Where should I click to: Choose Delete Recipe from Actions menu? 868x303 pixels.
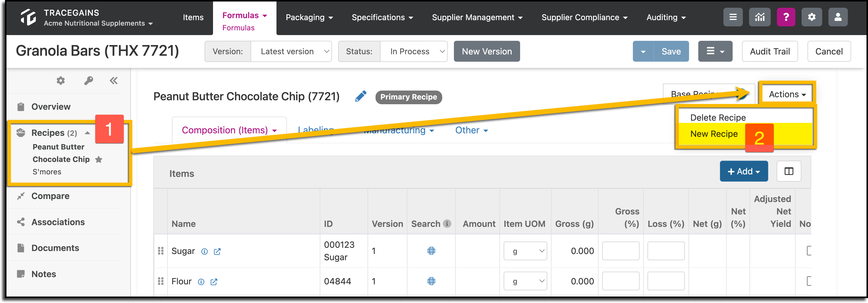coord(718,117)
